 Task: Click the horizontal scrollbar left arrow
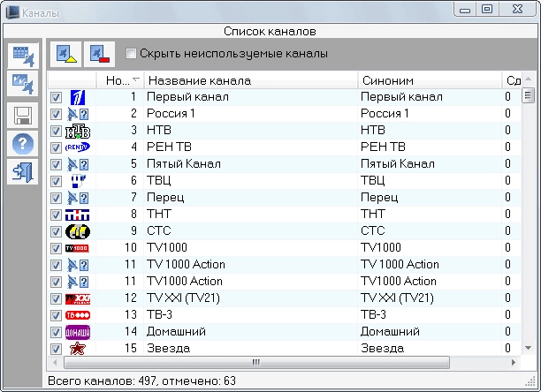click(55, 362)
